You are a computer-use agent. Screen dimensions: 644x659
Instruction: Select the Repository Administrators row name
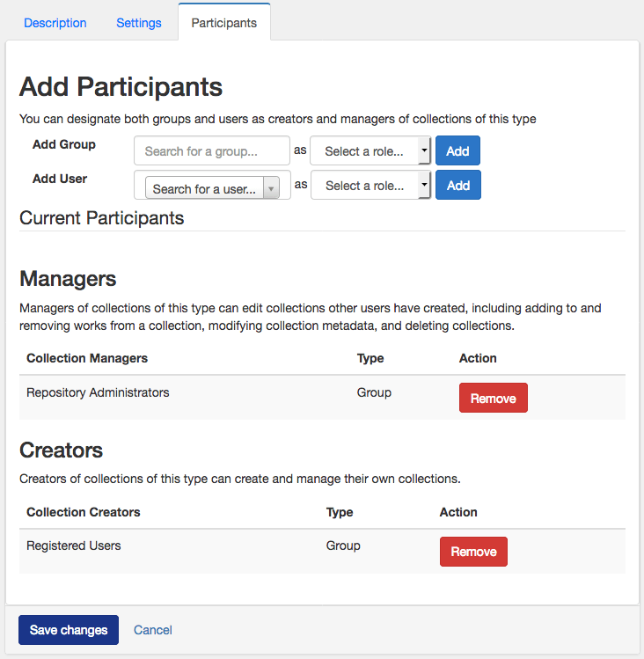pyautogui.click(x=98, y=392)
